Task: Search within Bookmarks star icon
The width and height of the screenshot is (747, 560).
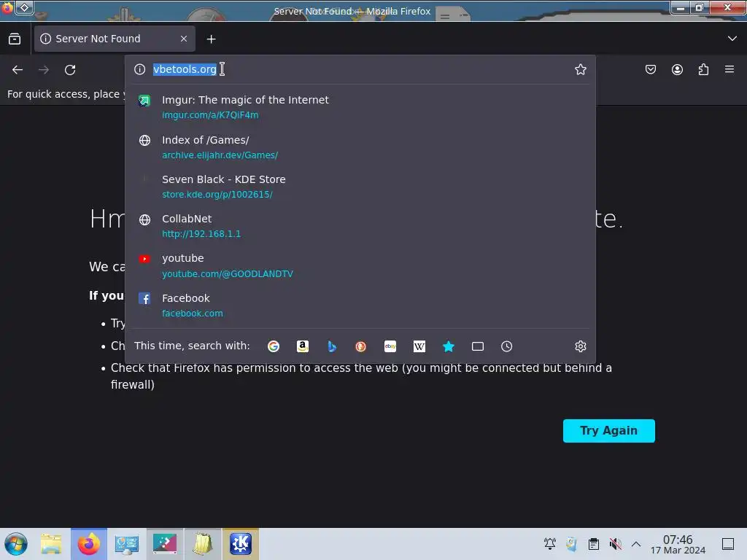Action: (449, 346)
